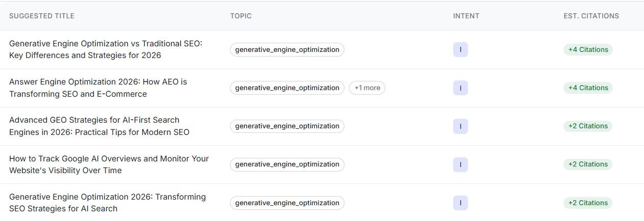Click "+4 Citations" badge in the Traditional SEO row

(588, 49)
